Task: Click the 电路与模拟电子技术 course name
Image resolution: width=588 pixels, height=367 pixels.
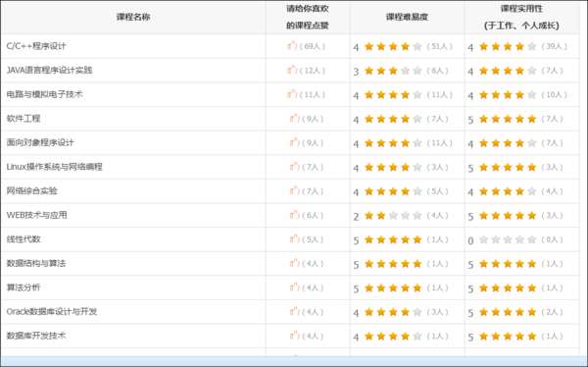Action: tap(45, 94)
